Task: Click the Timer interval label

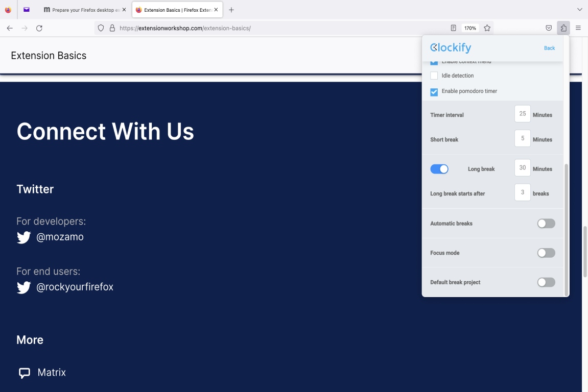Action: point(447,115)
